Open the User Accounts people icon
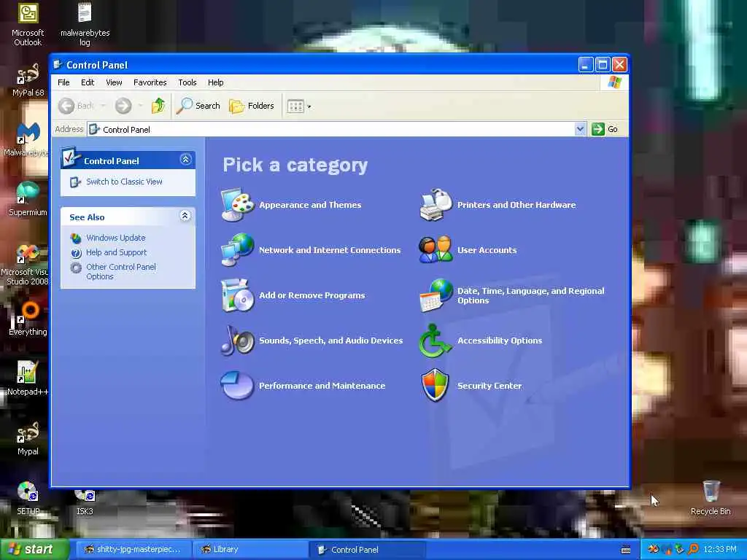 tap(436, 249)
